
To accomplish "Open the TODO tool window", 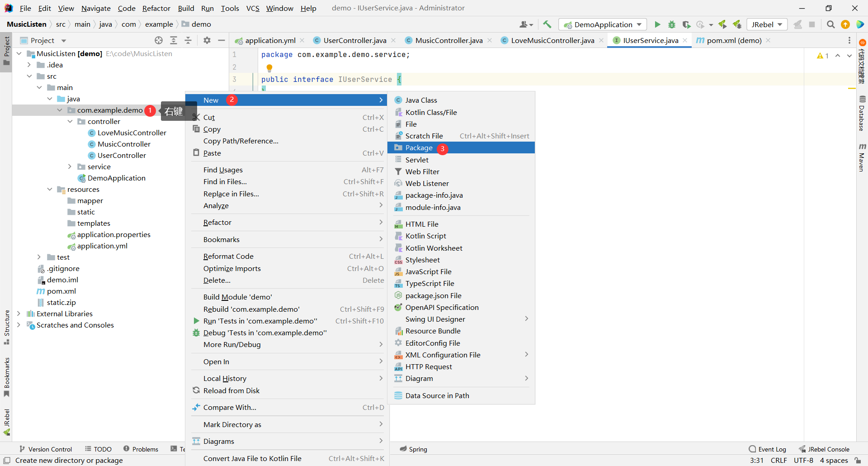I will click(x=98, y=449).
